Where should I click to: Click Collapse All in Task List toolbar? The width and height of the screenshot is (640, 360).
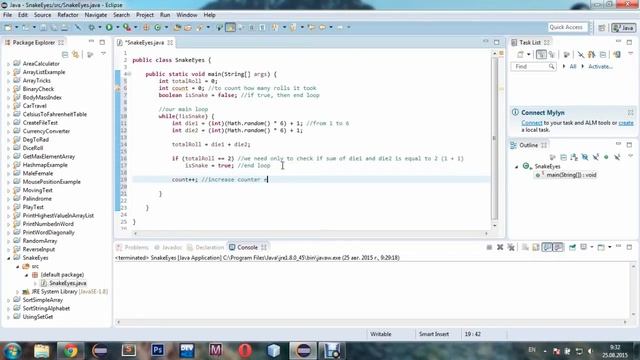tap(603, 54)
